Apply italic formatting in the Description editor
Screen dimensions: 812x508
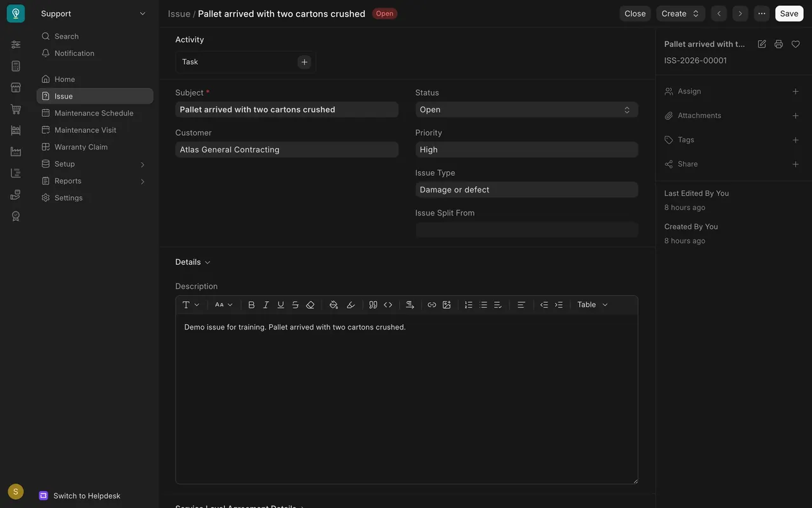(266, 305)
